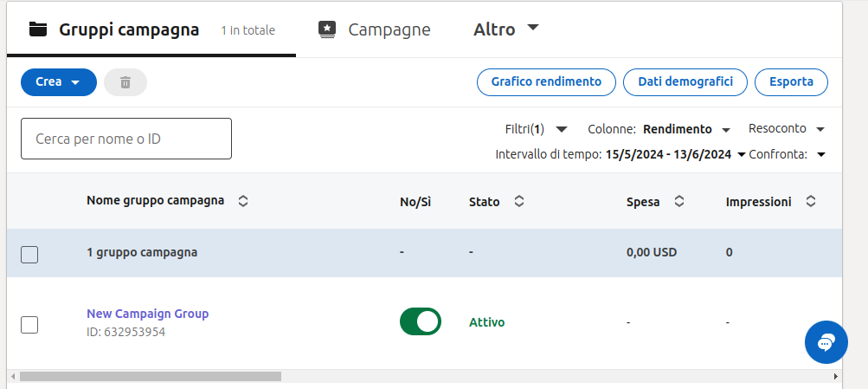Screen dimensions: 868x389
Task: Click the Grafico rendimento button
Action: pos(546,82)
